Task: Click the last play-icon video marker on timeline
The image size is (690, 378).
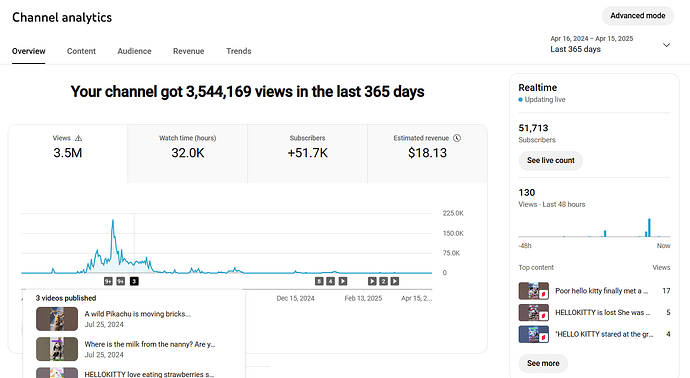Action: click(395, 281)
